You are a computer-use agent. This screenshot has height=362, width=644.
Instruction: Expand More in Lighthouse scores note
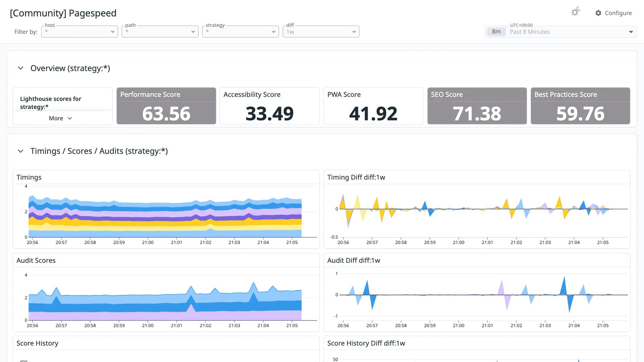pyautogui.click(x=60, y=118)
